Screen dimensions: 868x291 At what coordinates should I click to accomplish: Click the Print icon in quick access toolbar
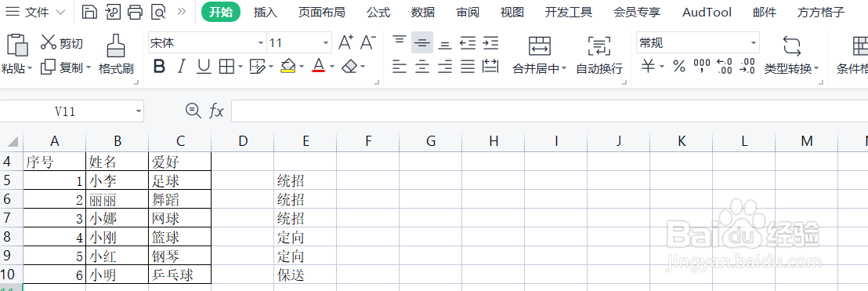[136, 12]
